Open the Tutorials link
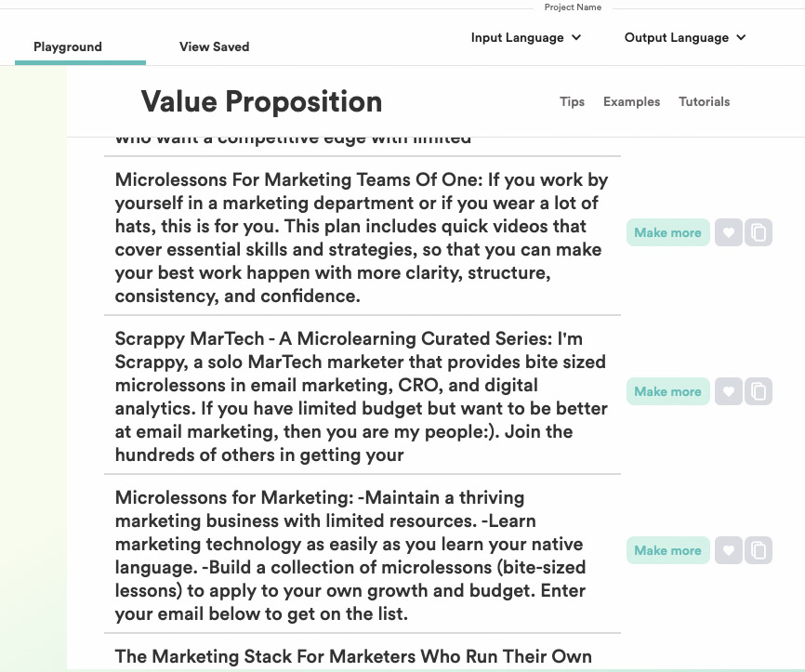The image size is (805, 672). [x=704, y=101]
